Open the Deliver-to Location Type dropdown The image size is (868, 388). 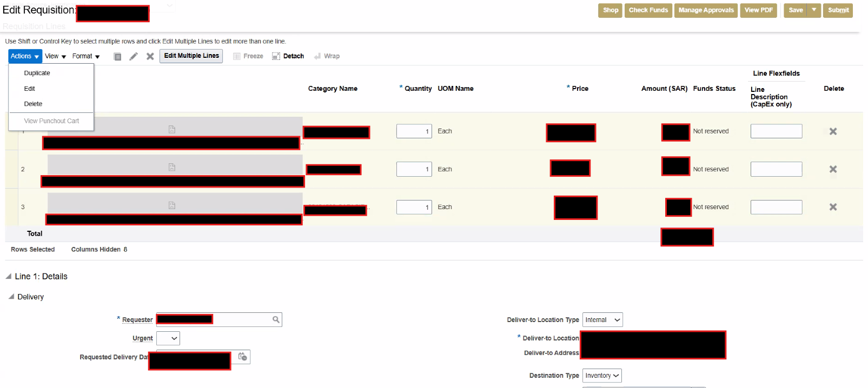(x=602, y=320)
